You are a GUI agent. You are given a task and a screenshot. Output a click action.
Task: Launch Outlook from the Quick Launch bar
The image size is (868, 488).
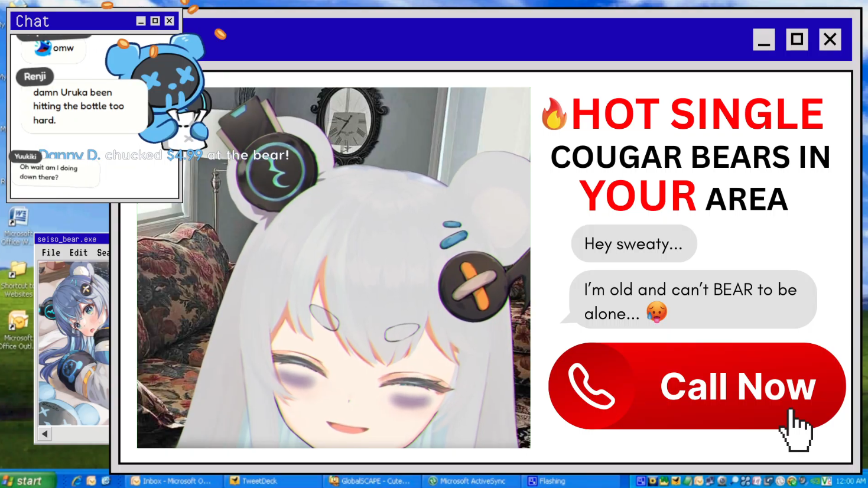coord(91,481)
